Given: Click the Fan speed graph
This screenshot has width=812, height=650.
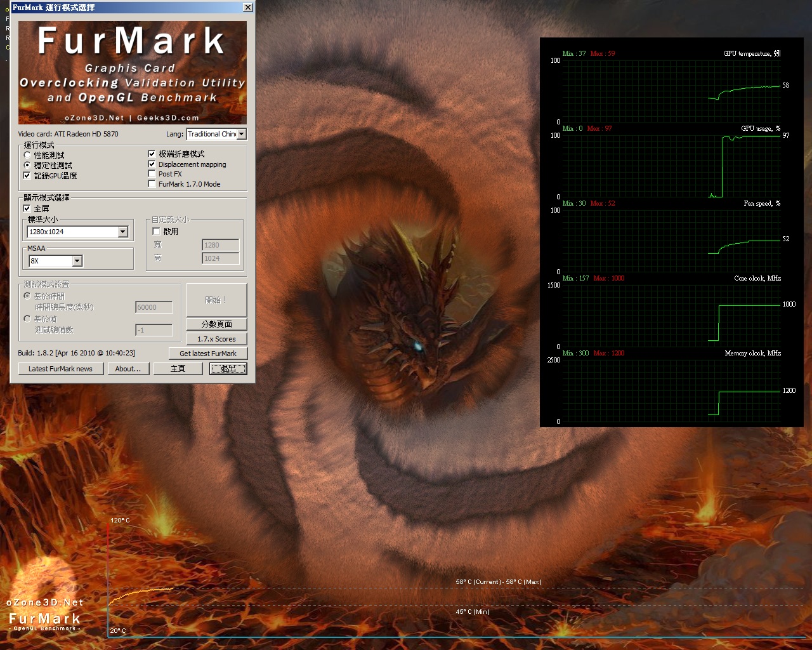Looking at the screenshot, I should pyautogui.click(x=671, y=241).
